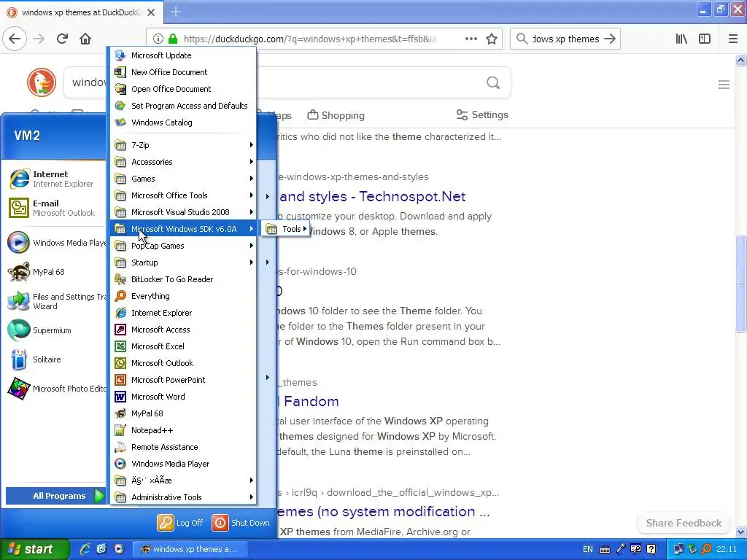Image resolution: width=747 pixels, height=560 pixels.
Task: Launch BitLocker To Go Reader
Action: coord(183,279)
